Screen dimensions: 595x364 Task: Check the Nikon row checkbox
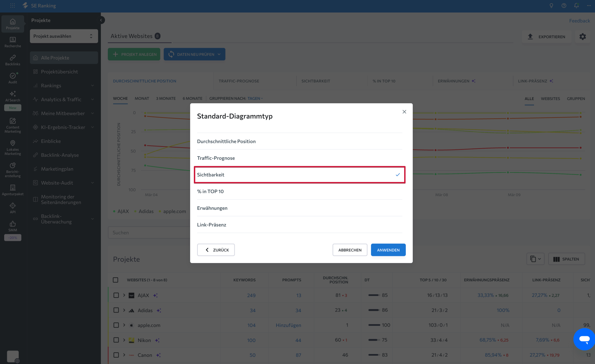(116, 340)
